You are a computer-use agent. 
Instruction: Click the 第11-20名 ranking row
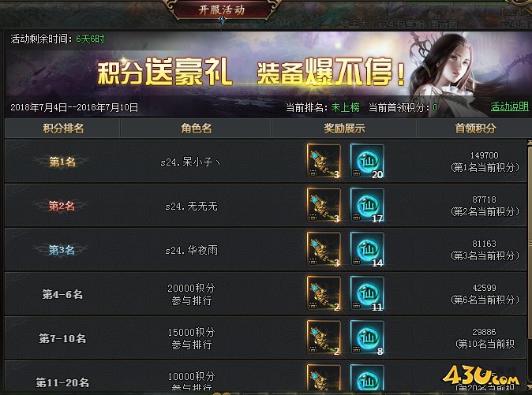[x=265, y=376]
